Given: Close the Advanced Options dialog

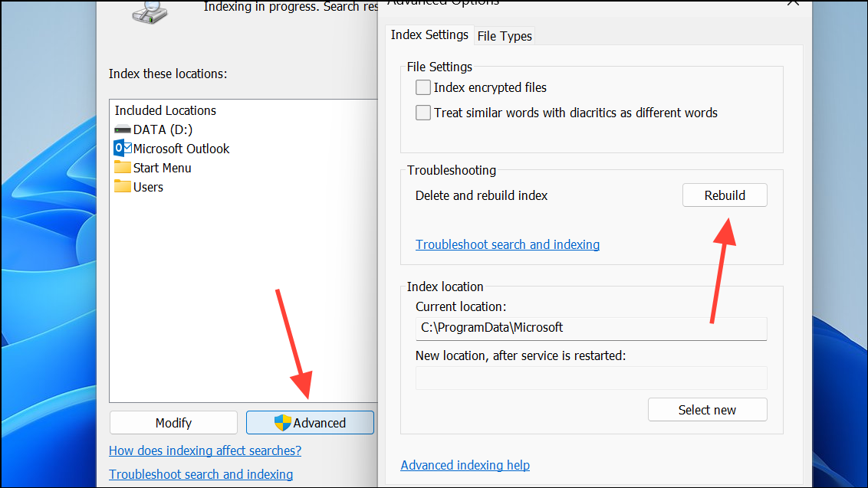Looking at the screenshot, I should (793, 3).
